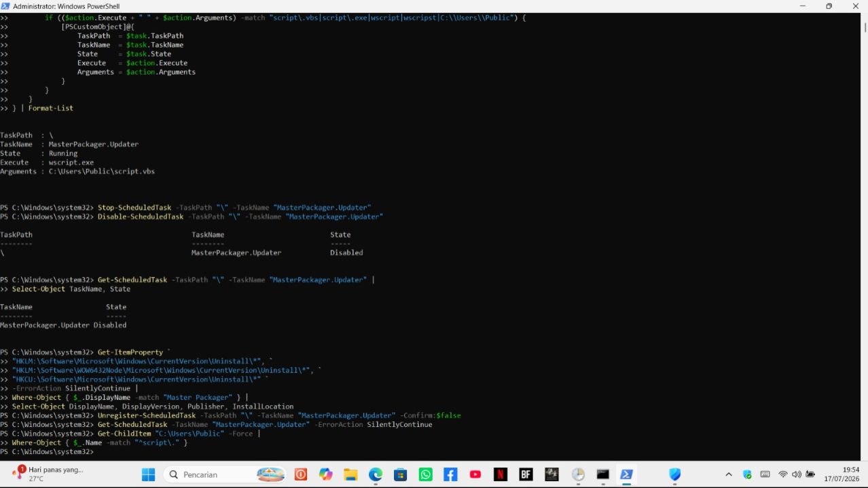Open Wi-Fi network settings in tray
This screenshot has width=868, height=488.
coord(783,474)
